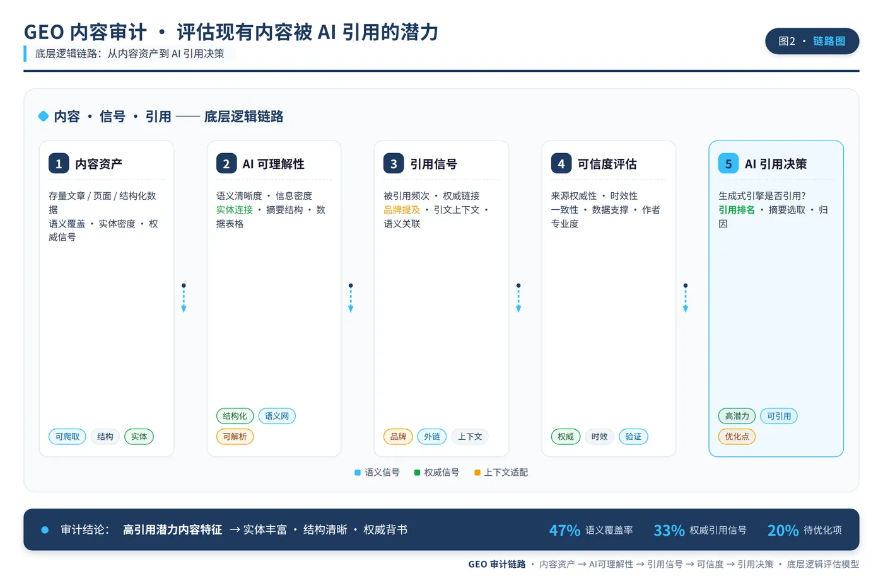Click the AI 引用决策 card title
The width and height of the screenshot is (883, 588).
[x=776, y=164]
